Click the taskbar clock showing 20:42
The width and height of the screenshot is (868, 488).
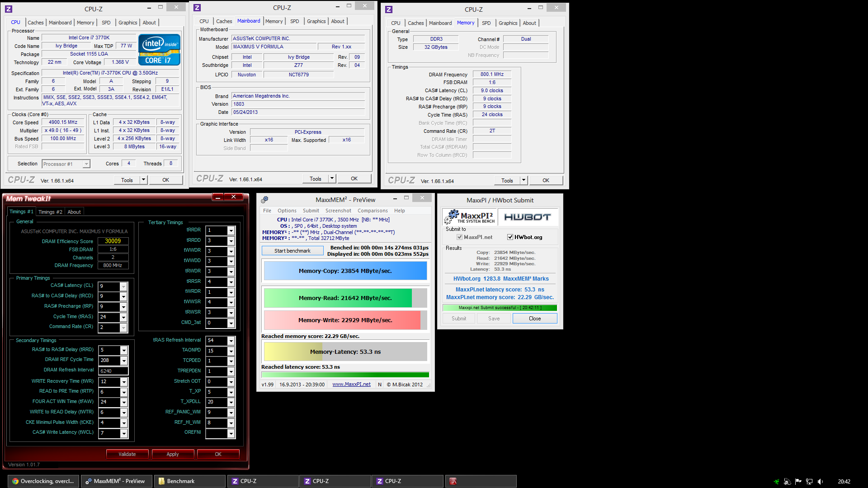pyautogui.click(x=844, y=481)
